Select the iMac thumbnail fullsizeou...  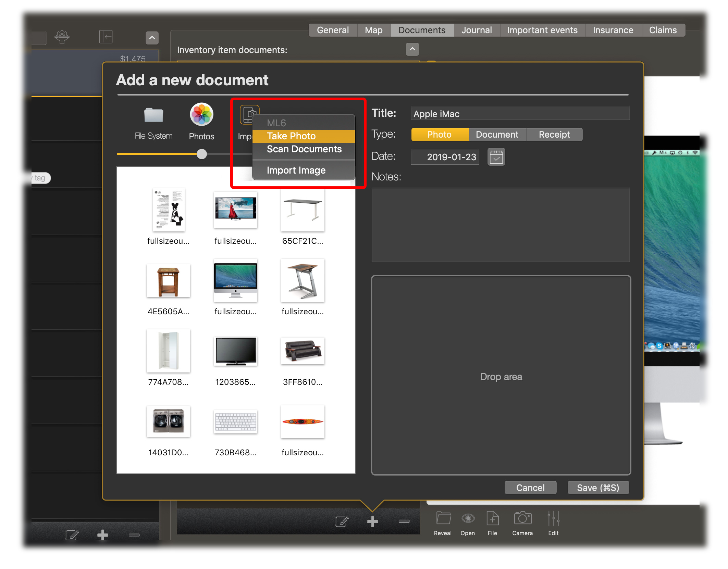235,281
